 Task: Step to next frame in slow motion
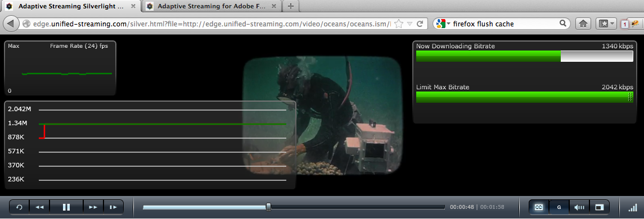point(114,208)
